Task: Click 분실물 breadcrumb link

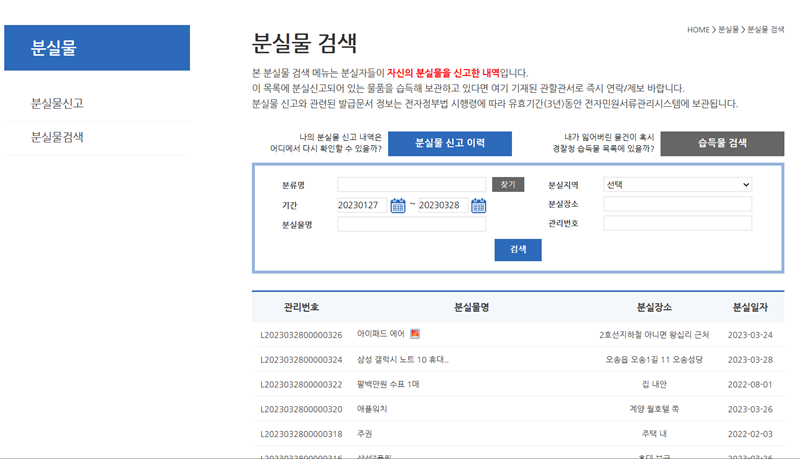Action: click(x=729, y=30)
